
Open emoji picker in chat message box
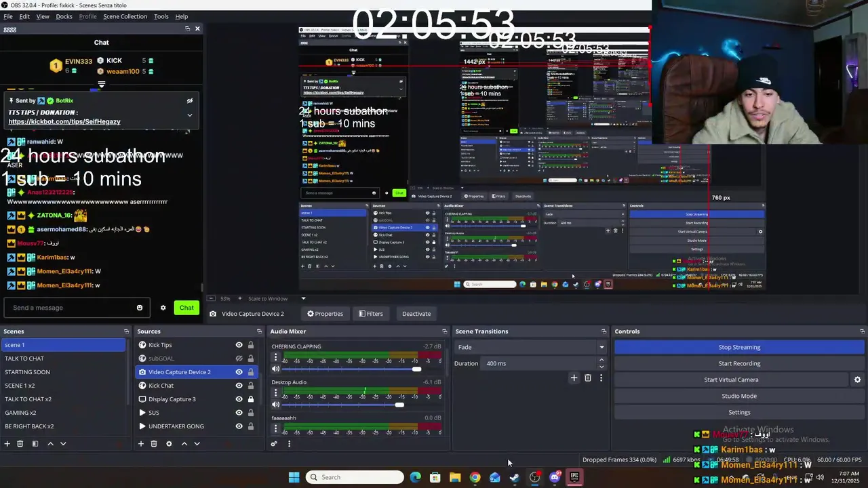click(140, 308)
